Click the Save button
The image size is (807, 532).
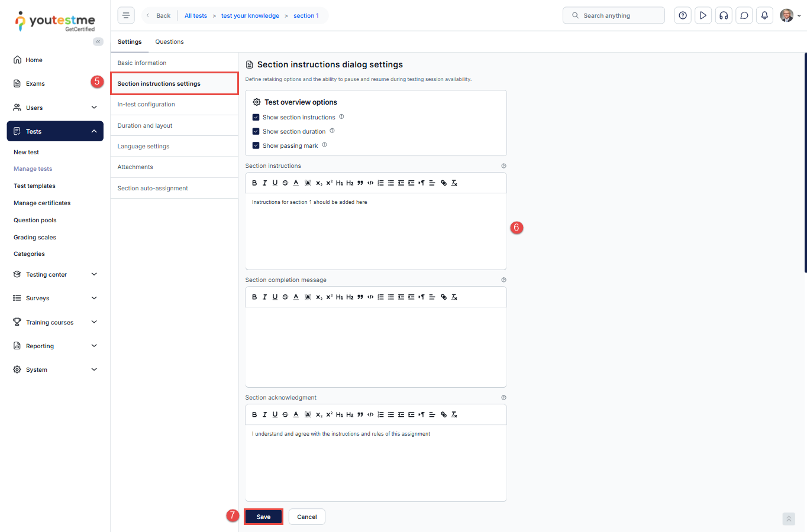click(263, 517)
